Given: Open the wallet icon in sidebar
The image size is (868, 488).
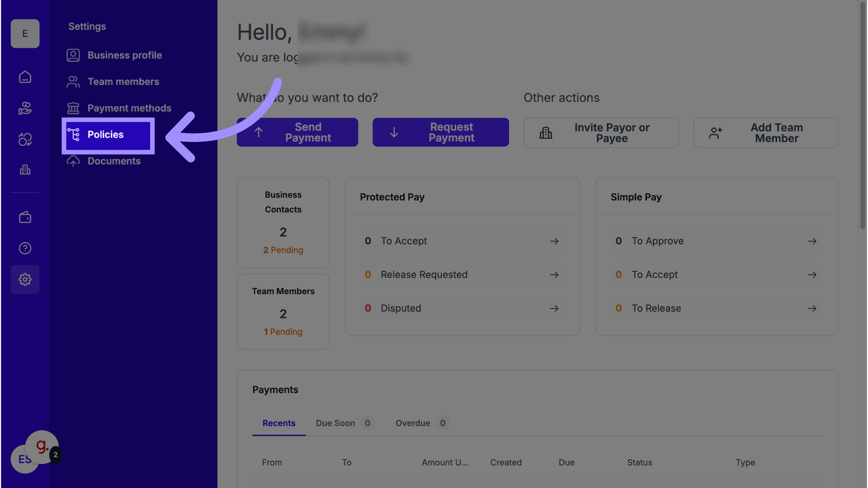Looking at the screenshot, I should pos(25,217).
